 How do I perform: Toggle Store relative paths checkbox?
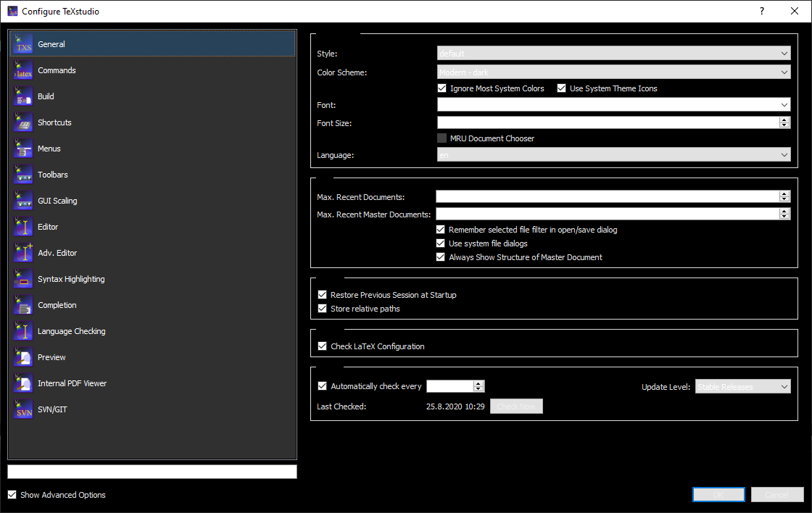[322, 309]
